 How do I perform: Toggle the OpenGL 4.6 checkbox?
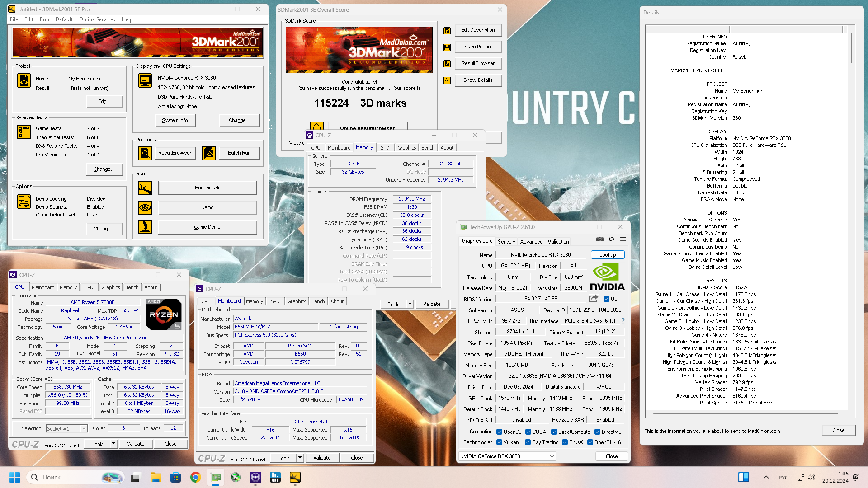590,442
